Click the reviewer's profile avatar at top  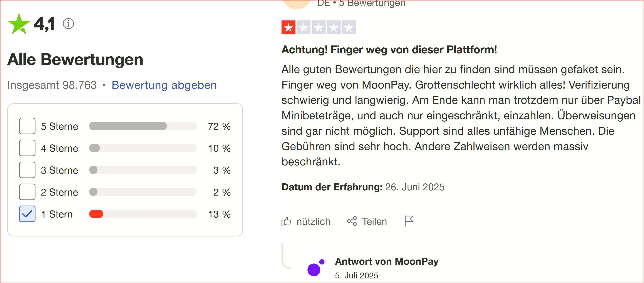click(x=297, y=4)
